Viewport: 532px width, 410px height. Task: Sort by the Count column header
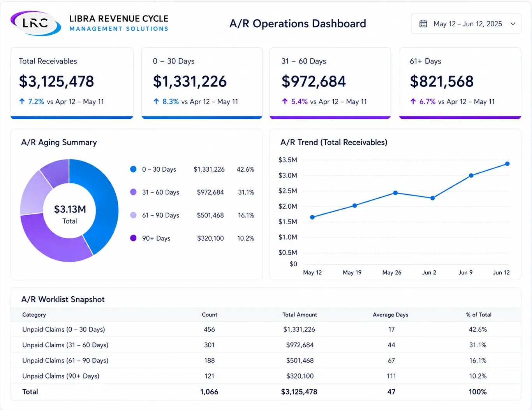pos(210,315)
